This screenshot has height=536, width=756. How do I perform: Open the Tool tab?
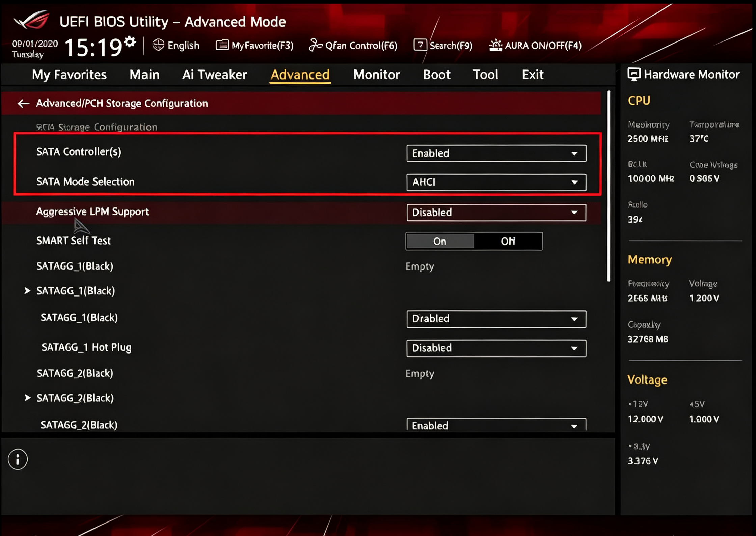click(x=485, y=75)
